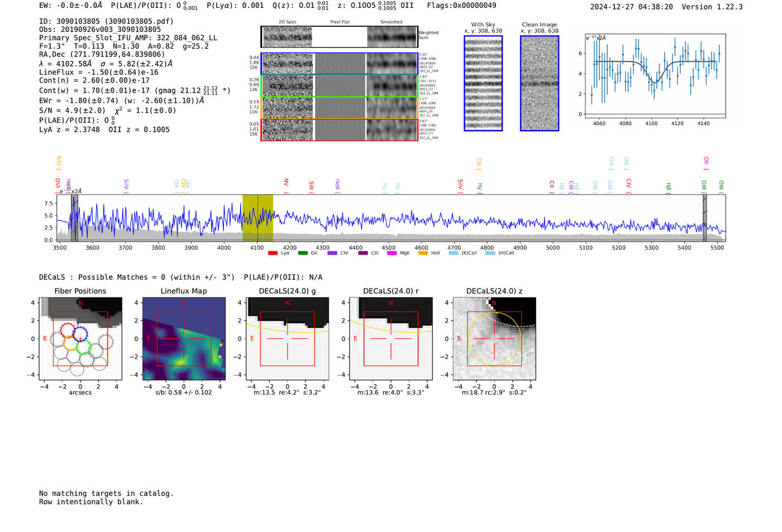The height and width of the screenshot is (532, 782).
Task: Open the DECaLS(24.0) g cutout
Action: coord(287,338)
